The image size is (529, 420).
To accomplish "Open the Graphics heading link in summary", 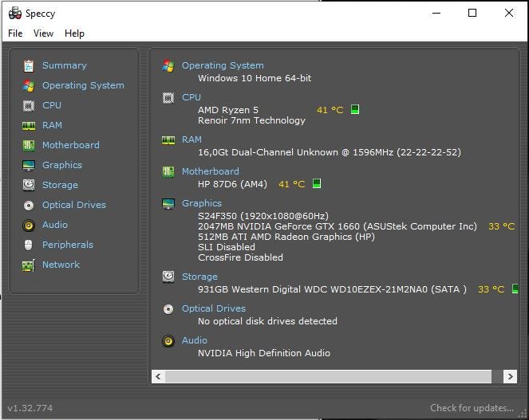I will point(202,203).
